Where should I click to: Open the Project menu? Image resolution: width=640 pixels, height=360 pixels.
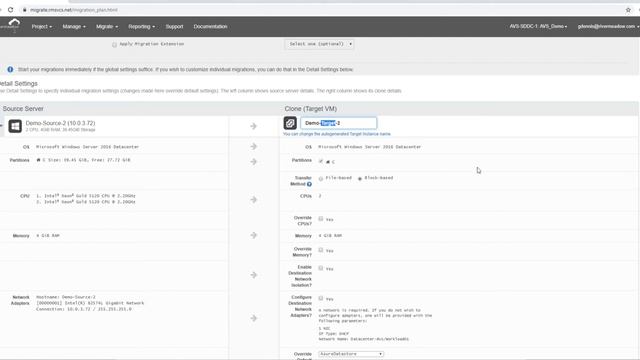tap(42, 27)
